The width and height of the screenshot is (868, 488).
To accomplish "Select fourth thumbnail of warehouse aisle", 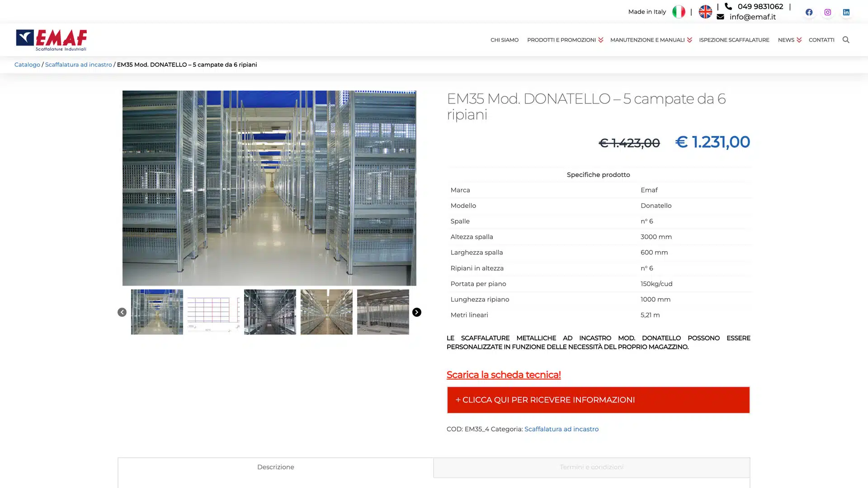I will tap(326, 312).
